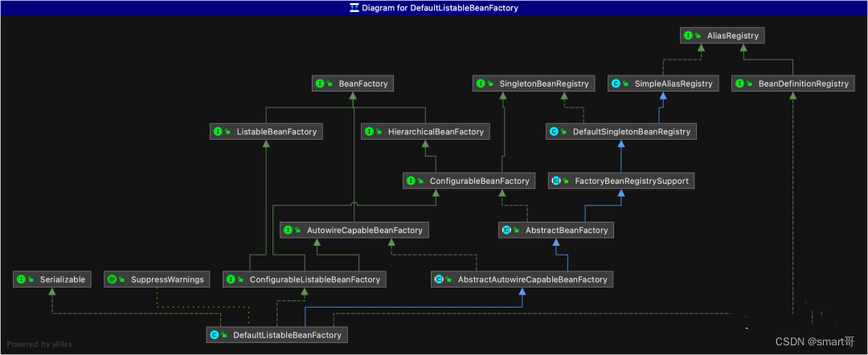This screenshot has height=355, width=868.
Task: Select the 'HierarchicalBeanFactory' label
Action: pos(436,132)
